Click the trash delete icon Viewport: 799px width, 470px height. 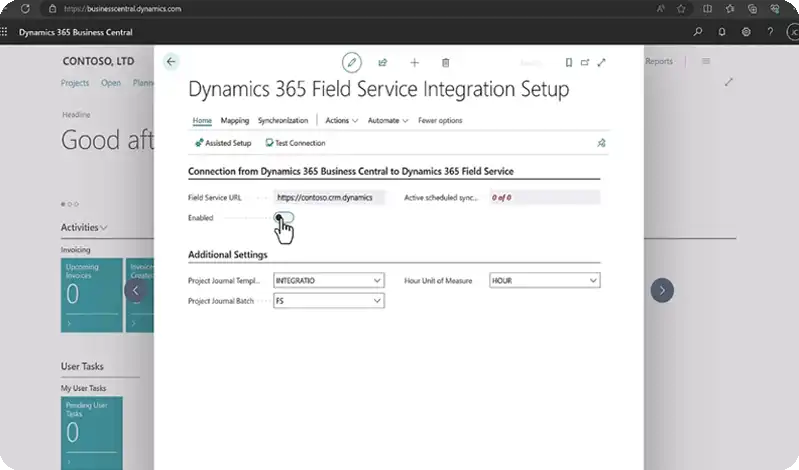[445, 63]
